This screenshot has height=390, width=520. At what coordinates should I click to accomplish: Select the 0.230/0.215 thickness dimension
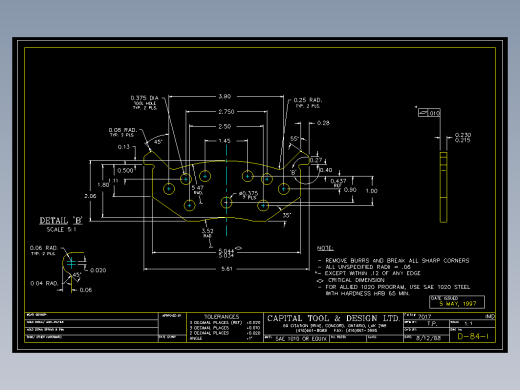463,138
